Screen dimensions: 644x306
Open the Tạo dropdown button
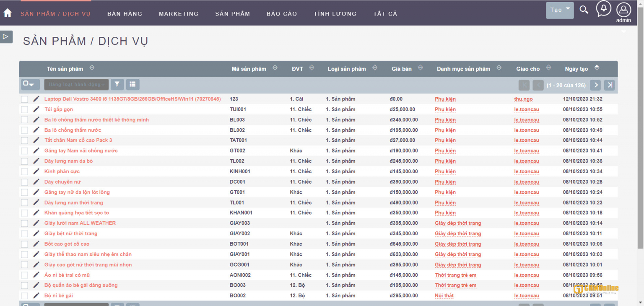point(559,10)
